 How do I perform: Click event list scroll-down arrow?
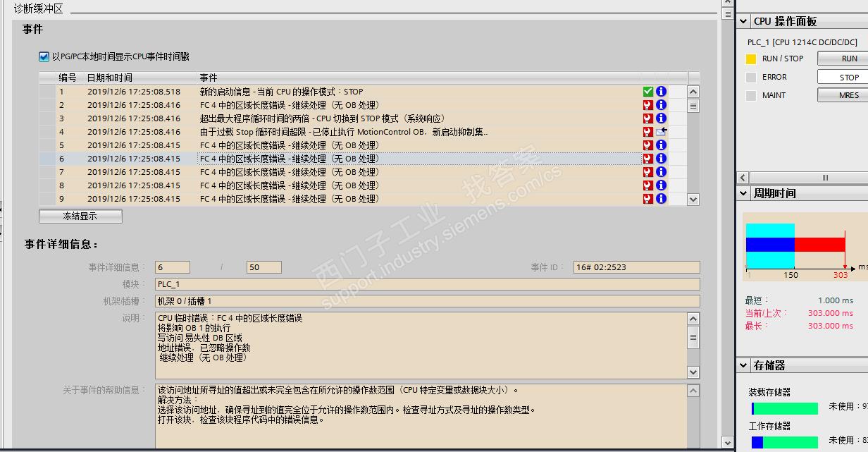coord(693,200)
